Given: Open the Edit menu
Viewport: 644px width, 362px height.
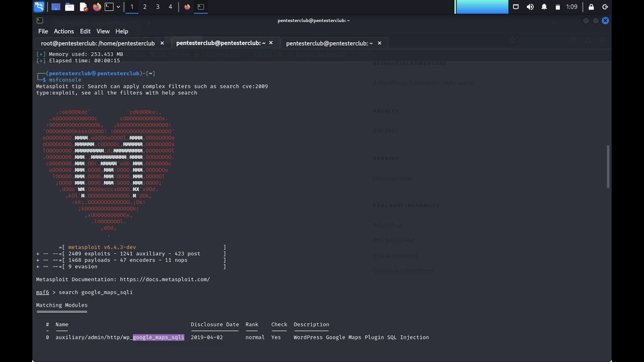Looking at the screenshot, I should click(85, 31).
